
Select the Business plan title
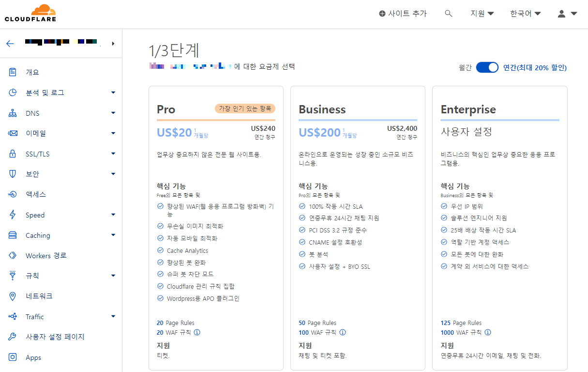(322, 109)
